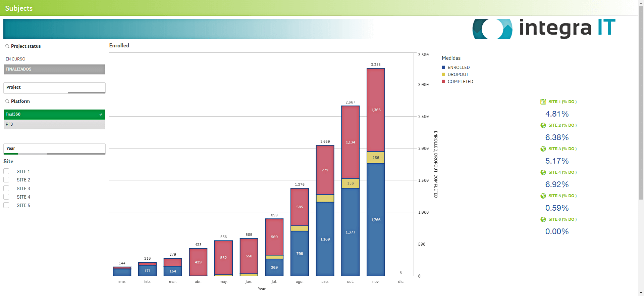Click the blue ENROLLED legend swatch
Viewport: 644px width, 296px height.
(443, 68)
